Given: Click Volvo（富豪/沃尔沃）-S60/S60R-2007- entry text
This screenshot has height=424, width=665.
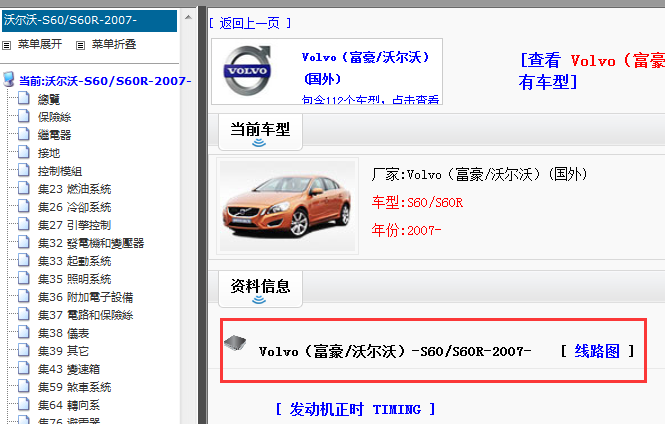Looking at the screenshot, I should click(x=395, y=351).
